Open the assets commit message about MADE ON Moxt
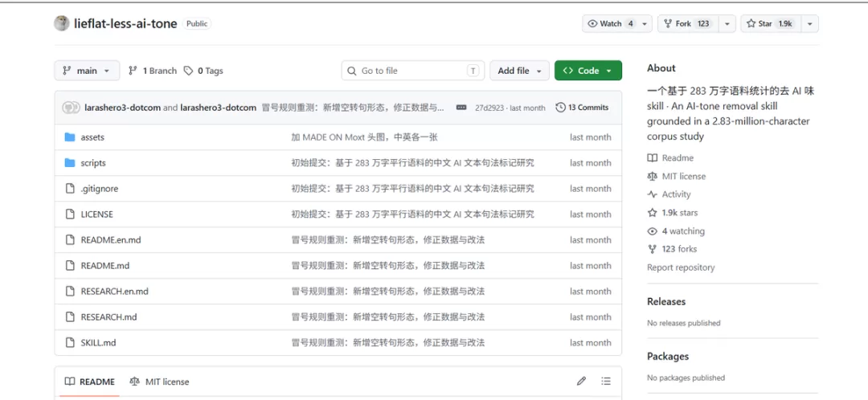Screen dimensions: 868x400 pyautogui.click(x=364, y=137)
